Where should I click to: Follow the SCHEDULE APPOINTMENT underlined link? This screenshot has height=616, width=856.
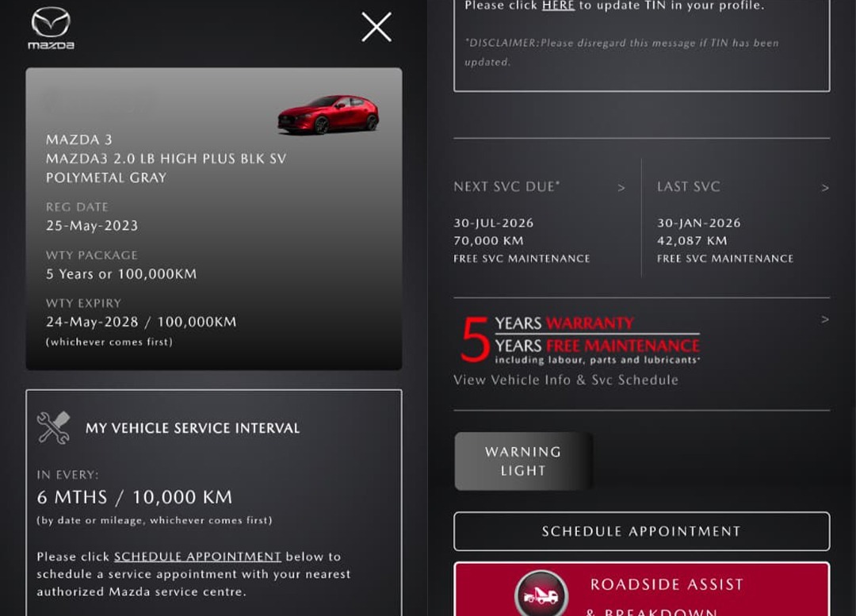[197, 557]
